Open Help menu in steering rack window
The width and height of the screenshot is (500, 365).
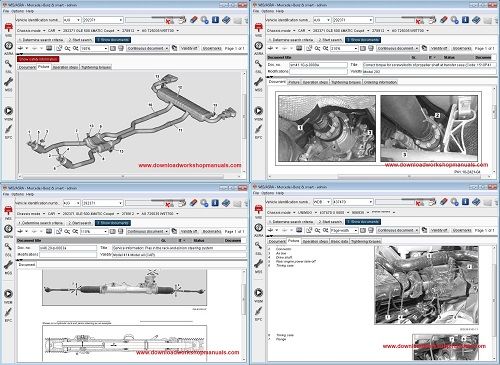point(30,194)
